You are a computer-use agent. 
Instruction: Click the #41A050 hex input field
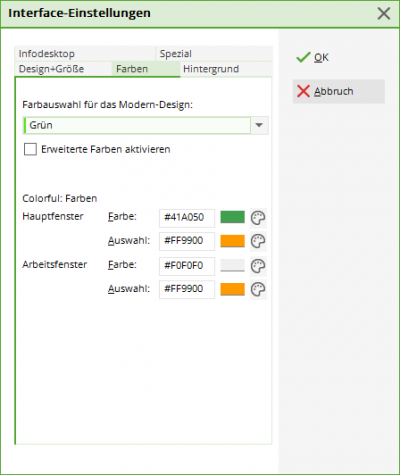click(187, 218)
